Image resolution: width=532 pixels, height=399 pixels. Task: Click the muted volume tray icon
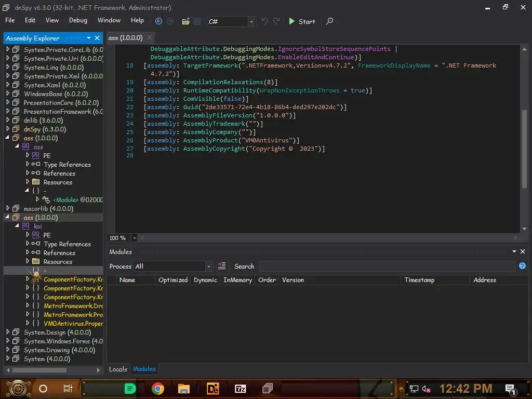(426, 389)
